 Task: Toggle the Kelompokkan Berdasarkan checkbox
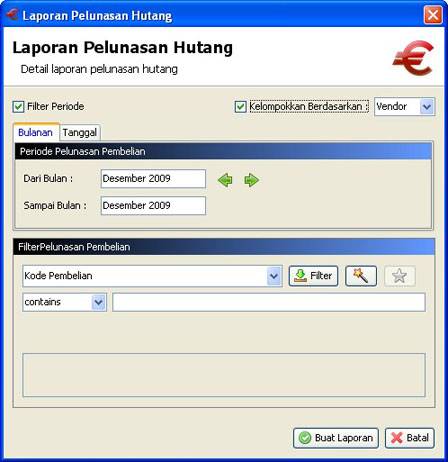click(240, 107)
